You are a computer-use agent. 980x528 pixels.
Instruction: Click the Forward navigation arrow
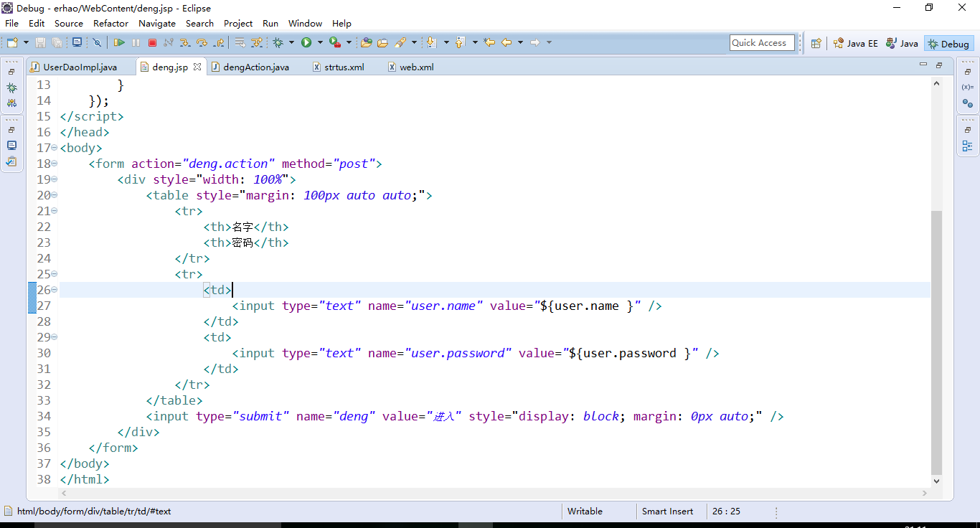click(x=535, y=42)
